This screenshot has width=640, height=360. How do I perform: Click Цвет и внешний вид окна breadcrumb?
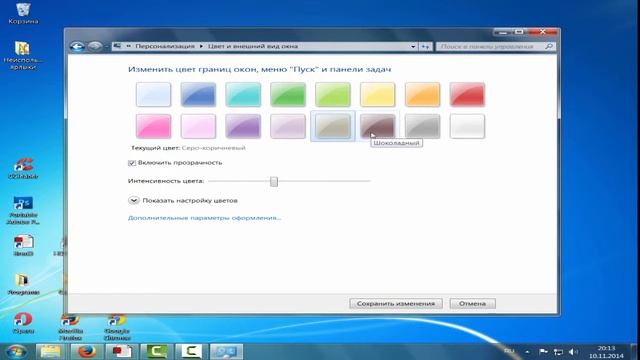point(253,47)
